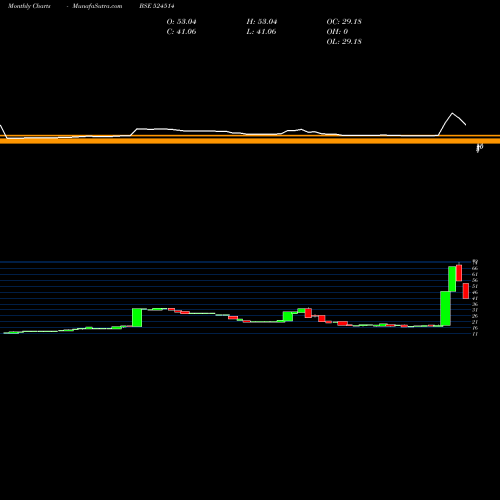The height and width of the screenshot is (500, 500).
Task: Click price axis label 61
Action: [x=475, y=274]
